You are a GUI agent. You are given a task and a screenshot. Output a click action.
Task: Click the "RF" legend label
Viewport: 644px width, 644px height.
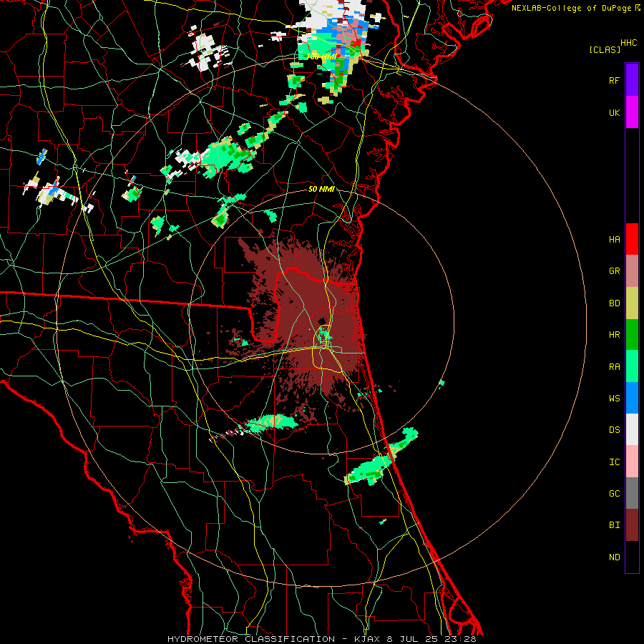pyautogui.click(x=614, y=81)
